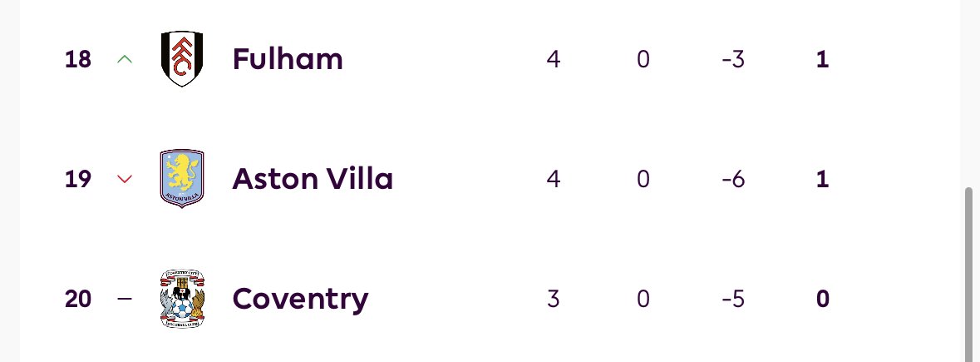Click Fulham's points total of 1
The width and height of the screenshot is (980, 362).
823,59
